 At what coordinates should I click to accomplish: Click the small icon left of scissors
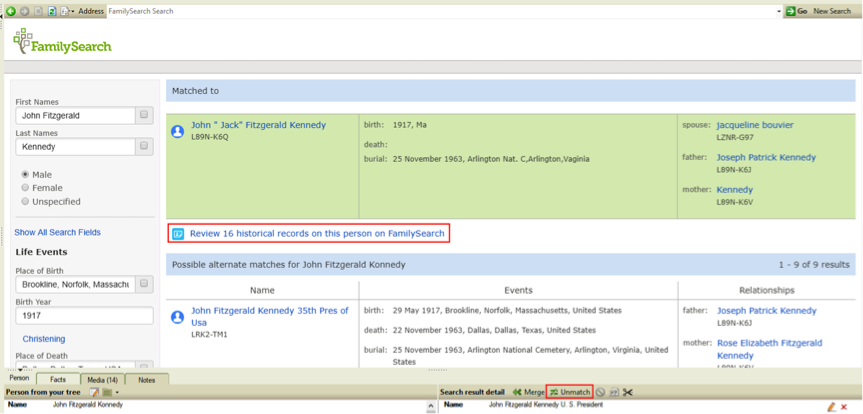tap(614, 392)
